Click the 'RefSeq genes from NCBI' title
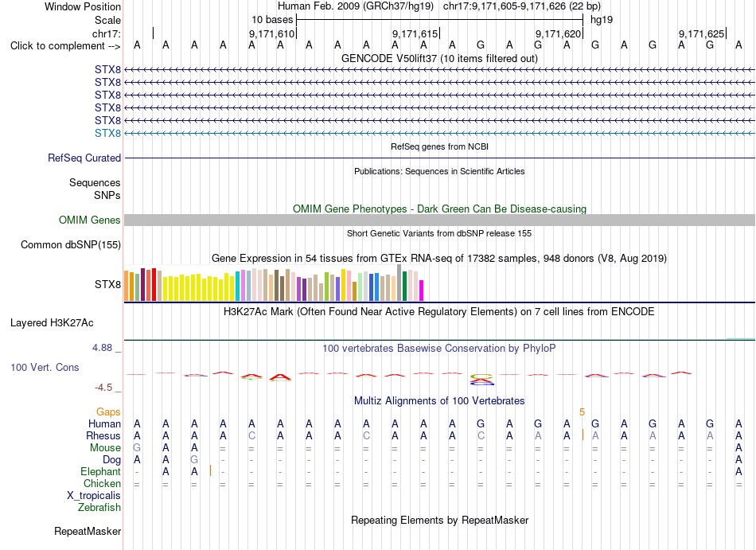 (439, 146)
